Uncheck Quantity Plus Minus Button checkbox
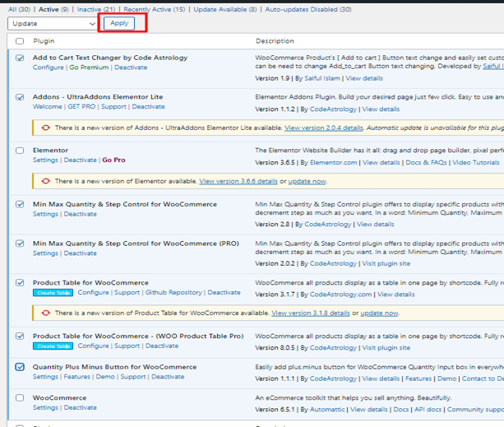The width and height of the screenshot is (504, 427). [20, 367]
